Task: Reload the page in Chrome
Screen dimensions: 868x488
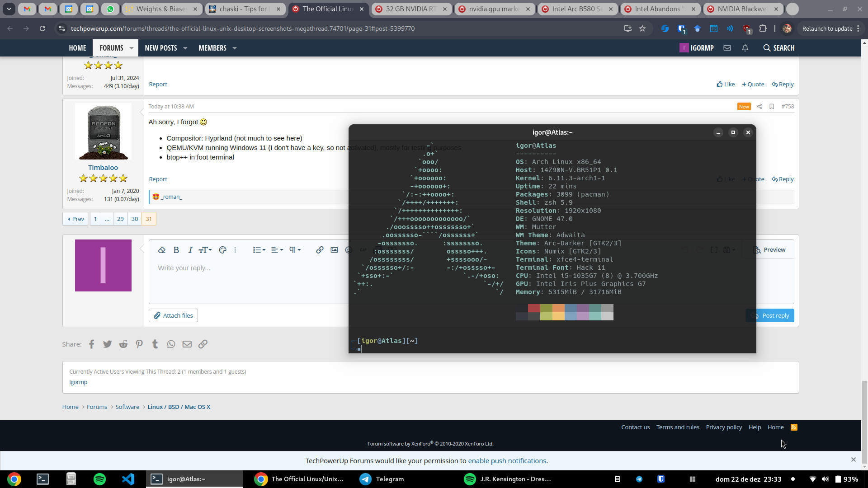Action: 42,28
